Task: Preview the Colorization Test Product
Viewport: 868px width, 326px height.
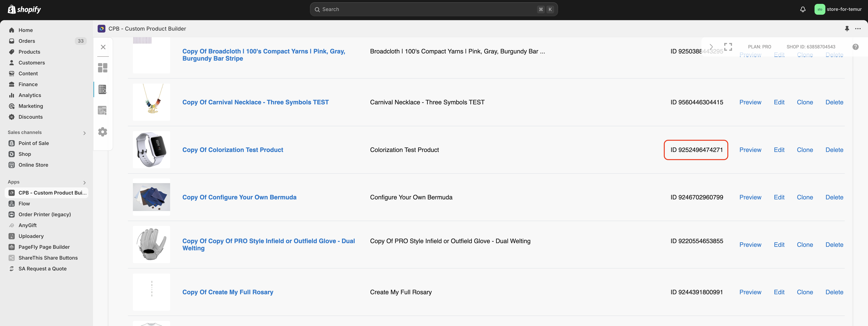Action: [750, 150]
